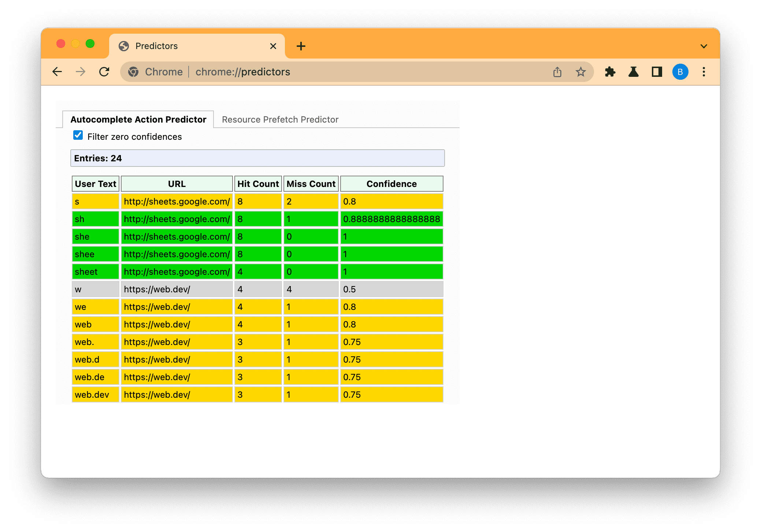Click the bookmark star icon
The height and width of the screenshot is (532, 761).
tap(582, 72)
